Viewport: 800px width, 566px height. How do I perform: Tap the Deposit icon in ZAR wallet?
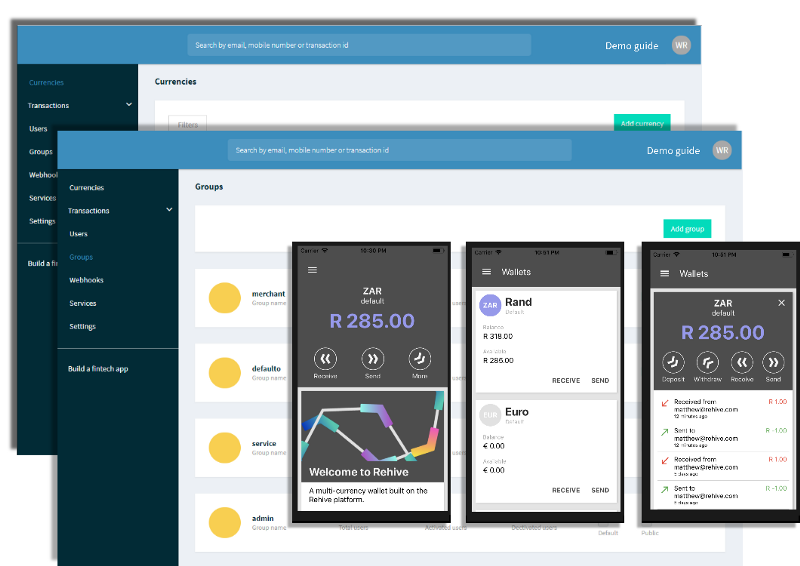click(x=673, y=362)
